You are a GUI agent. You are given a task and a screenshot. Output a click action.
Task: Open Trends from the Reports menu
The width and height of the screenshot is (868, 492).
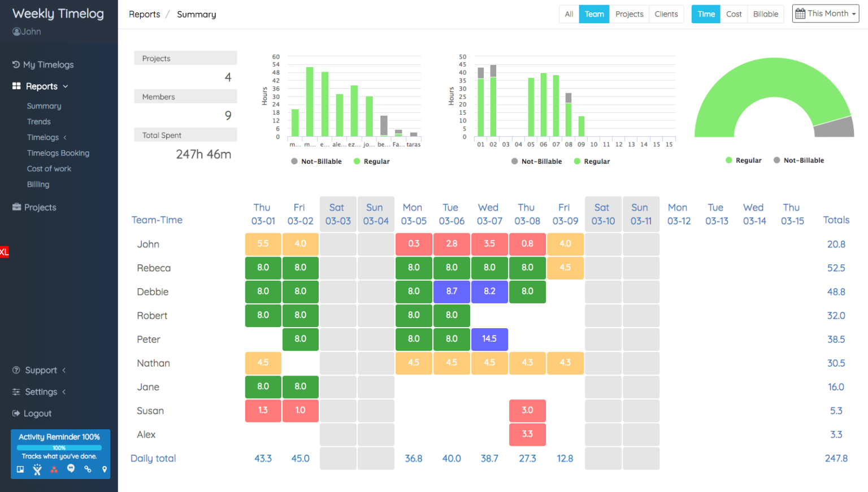pyautogui.click(x=39, y=121)
